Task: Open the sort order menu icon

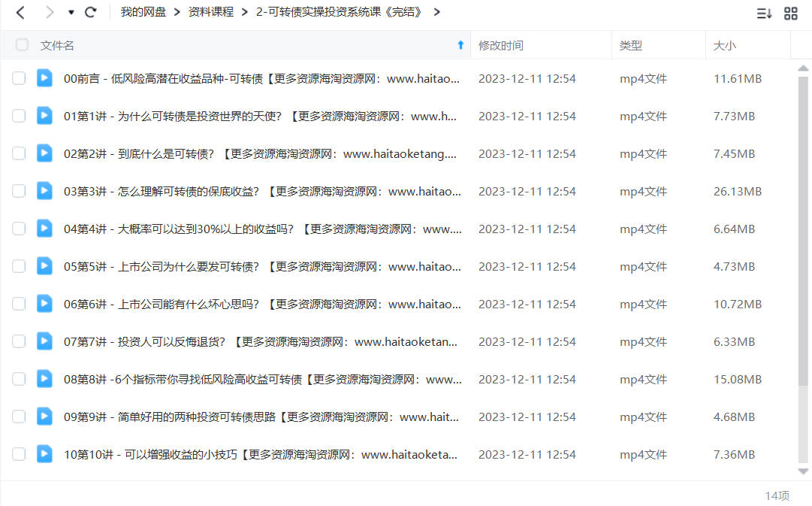Action: click(x=764, y=14)
